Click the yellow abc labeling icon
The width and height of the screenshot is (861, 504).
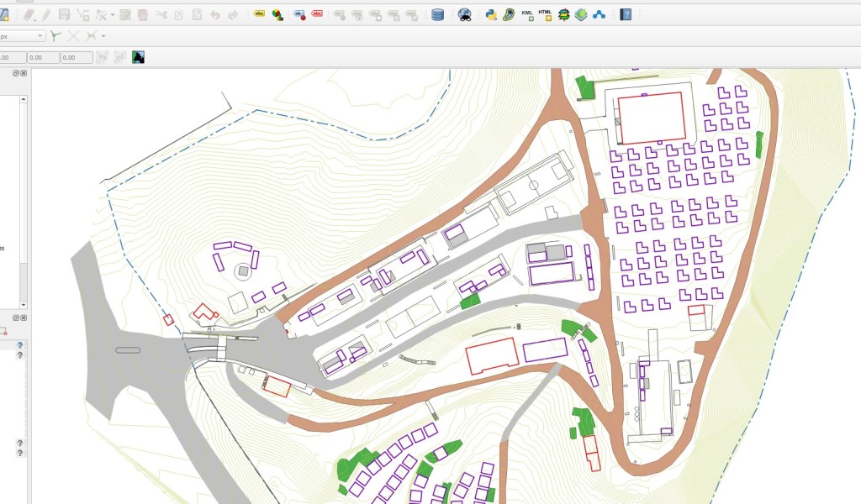258,14
